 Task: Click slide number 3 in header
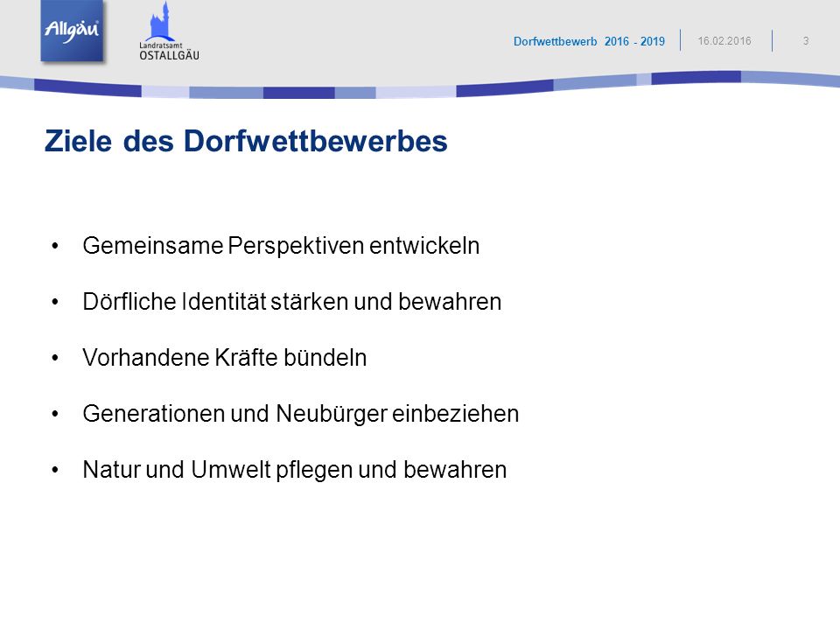(805, 41)
